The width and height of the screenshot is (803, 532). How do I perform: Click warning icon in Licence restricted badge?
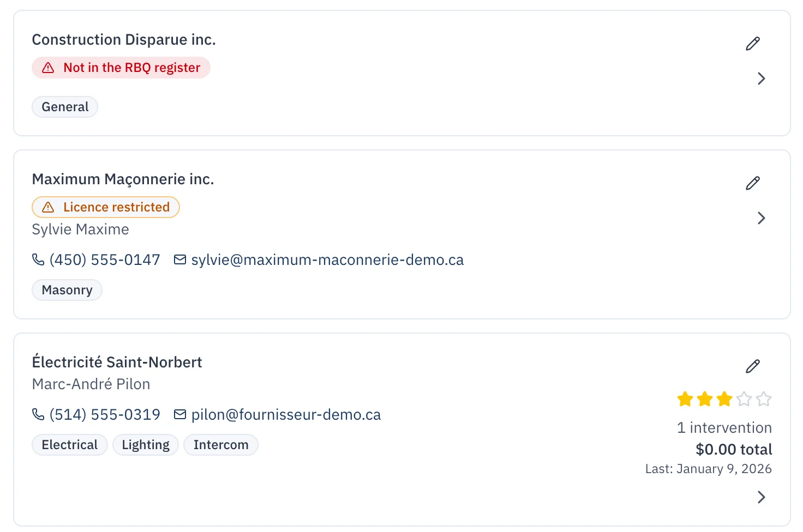48,207
